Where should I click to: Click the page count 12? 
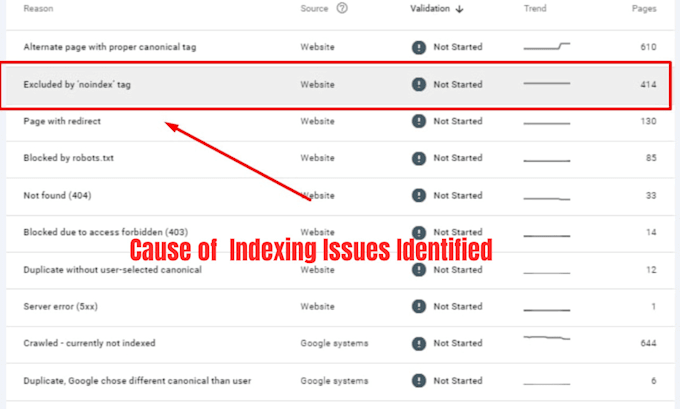pyautogui.click(x=651, y=270)
